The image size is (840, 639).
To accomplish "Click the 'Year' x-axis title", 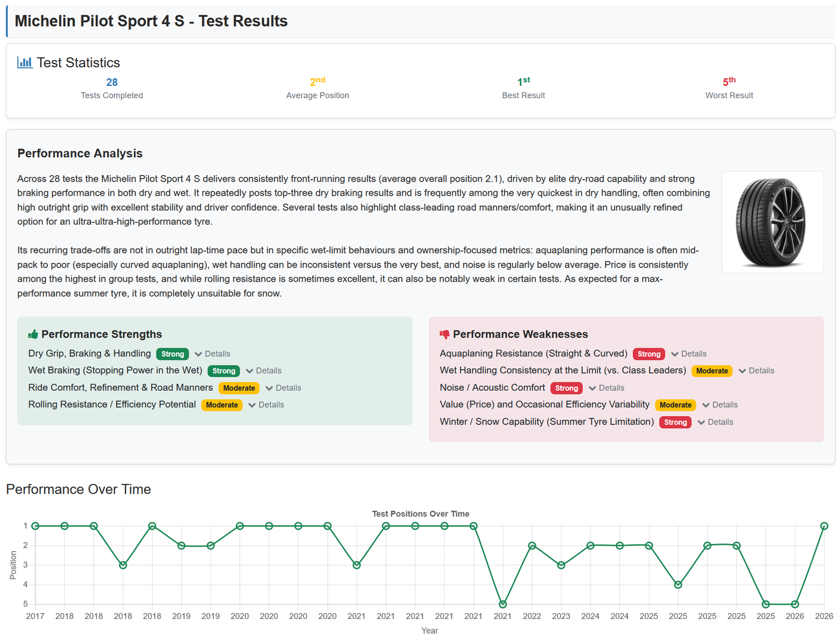I will tap(430, 631).
